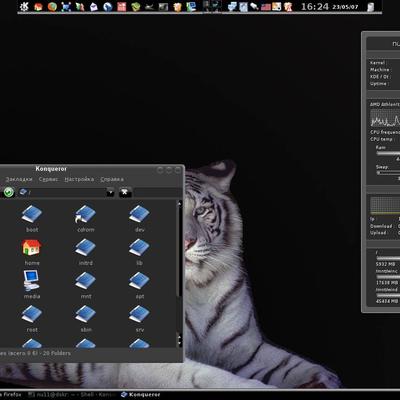
Task: Switch desktops using the panel pager
Action: click(212, 6)
